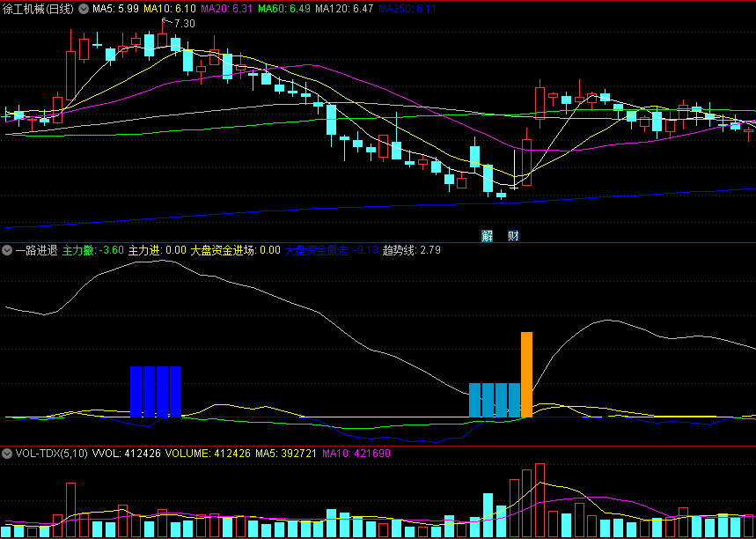Select the 大盘资金撤走: -9.13 value
The image size is (756, 539).
click(x=331, y=250)
